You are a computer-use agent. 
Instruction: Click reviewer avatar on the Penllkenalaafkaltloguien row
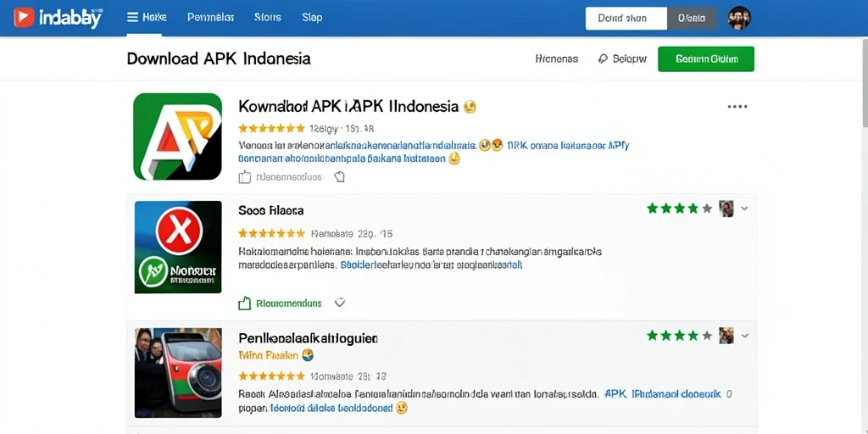(726, 336)
